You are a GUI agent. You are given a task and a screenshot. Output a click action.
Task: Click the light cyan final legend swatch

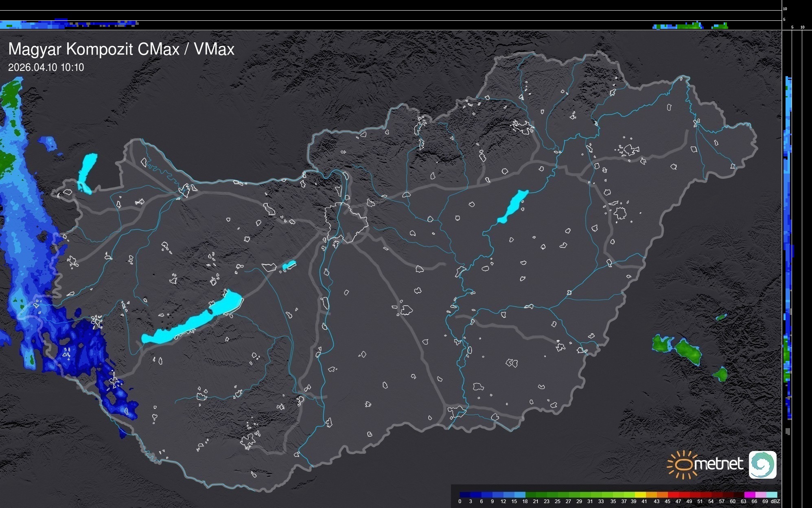tap(772, 495)
